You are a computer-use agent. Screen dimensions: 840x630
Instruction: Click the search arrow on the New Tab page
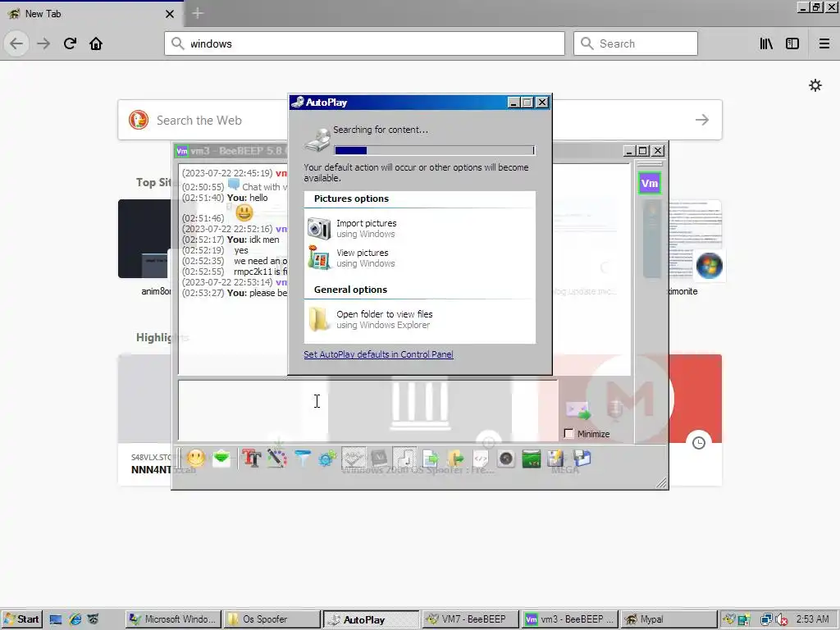702,120
